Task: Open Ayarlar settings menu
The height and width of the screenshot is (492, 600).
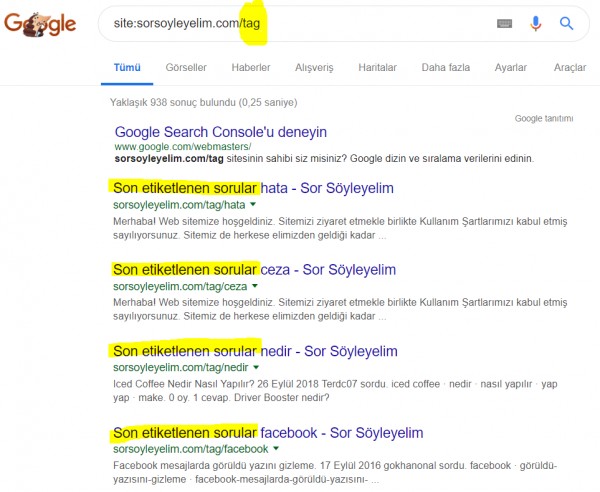Action: 510,68
